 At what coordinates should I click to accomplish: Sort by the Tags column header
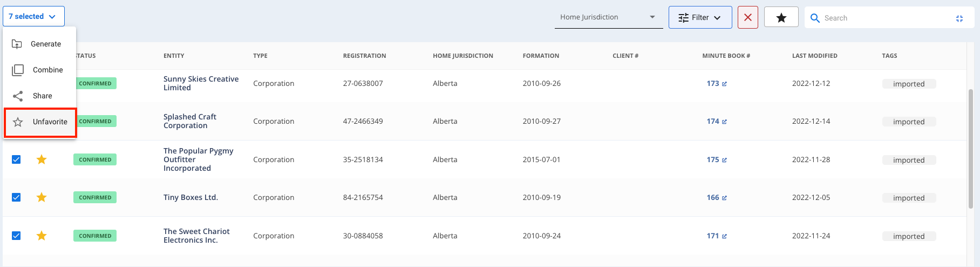889,56
